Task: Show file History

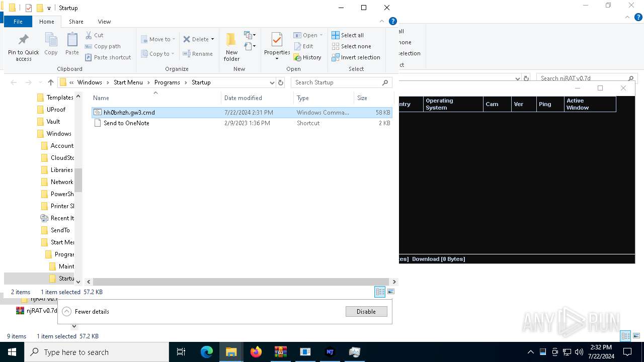Action: [x=307, y=57]
